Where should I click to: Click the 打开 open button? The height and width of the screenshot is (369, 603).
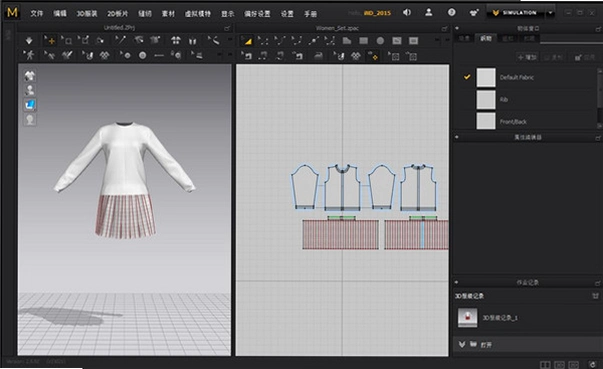pos(486,345)
